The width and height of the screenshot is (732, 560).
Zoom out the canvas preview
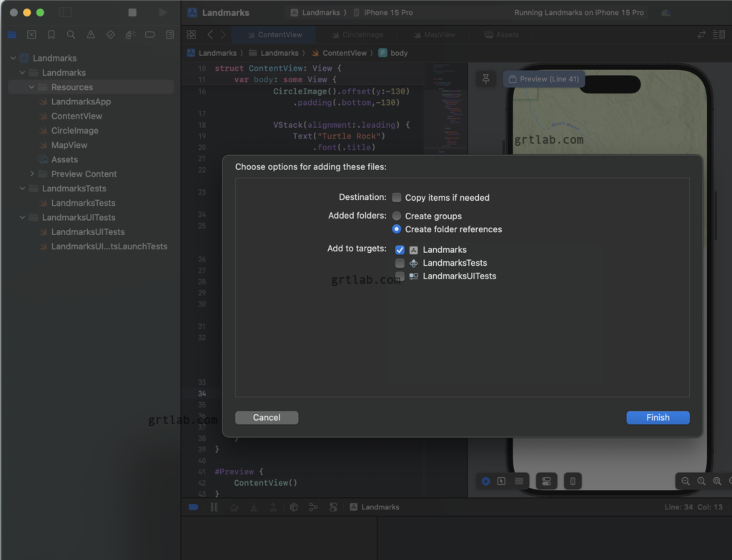point(686,481)
